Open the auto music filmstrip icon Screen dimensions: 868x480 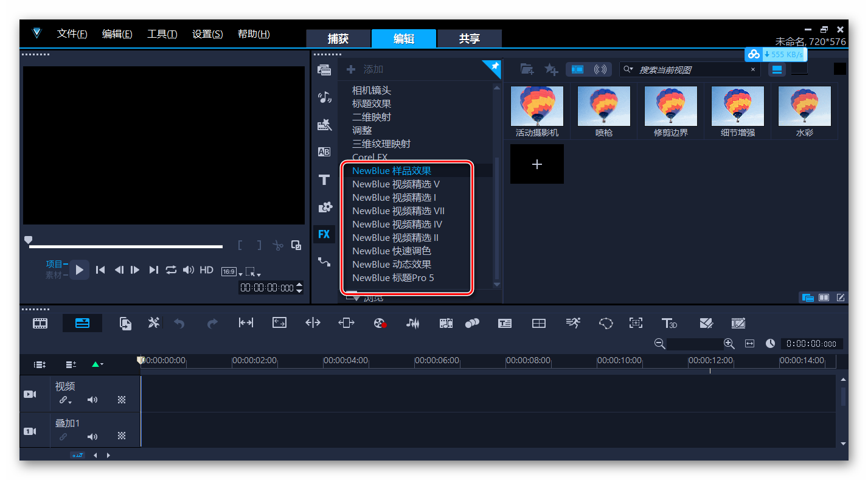(x=446, y=324)
